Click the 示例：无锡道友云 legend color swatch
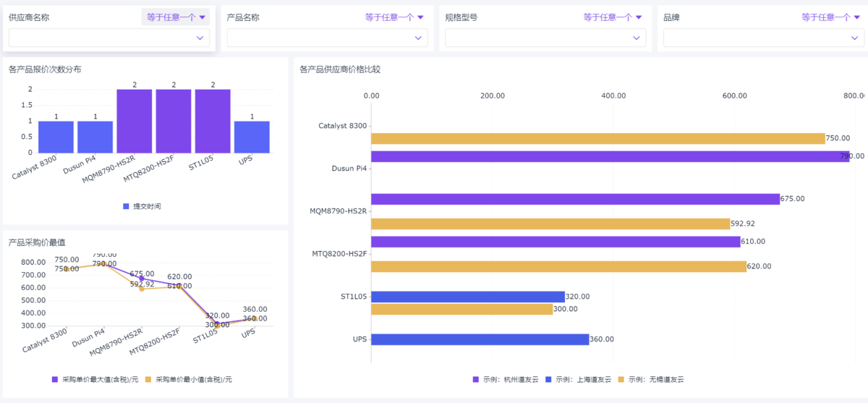This screenshot has height=403, width=868. (x=621, y=379)
